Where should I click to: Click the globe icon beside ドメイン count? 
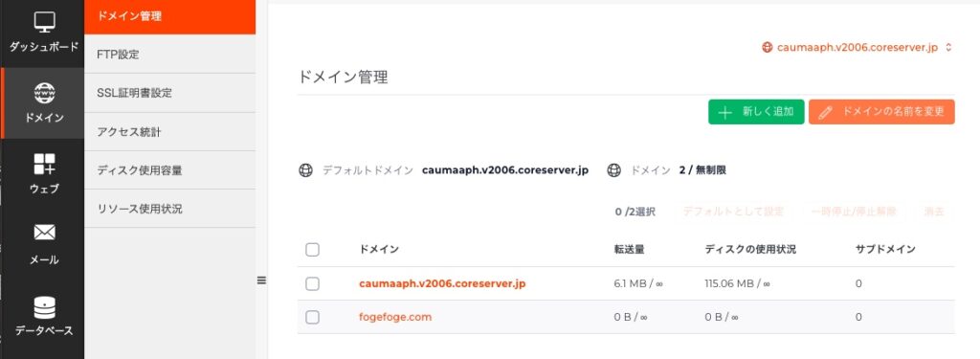tap(614, 170)
